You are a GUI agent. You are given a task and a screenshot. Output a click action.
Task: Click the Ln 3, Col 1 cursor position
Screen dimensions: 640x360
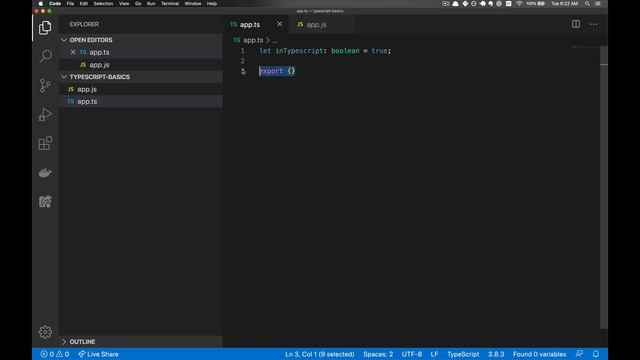(320, 354)
